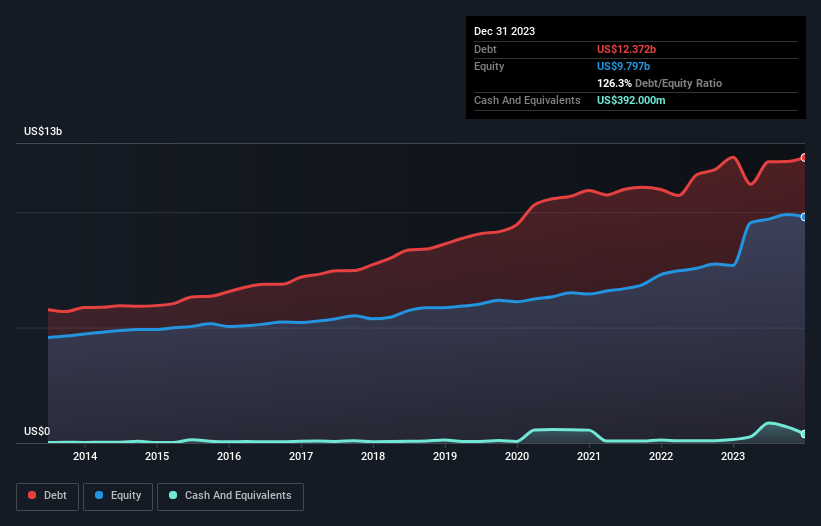Click the 2014 x-axis label
This screenshot has width=821, height=526.
[85, 456]
